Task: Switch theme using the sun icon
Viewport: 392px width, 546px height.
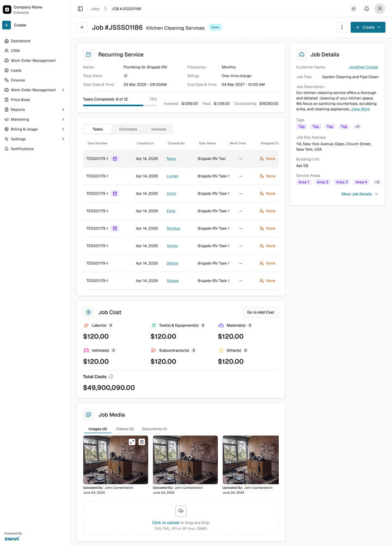Action: 353,9
